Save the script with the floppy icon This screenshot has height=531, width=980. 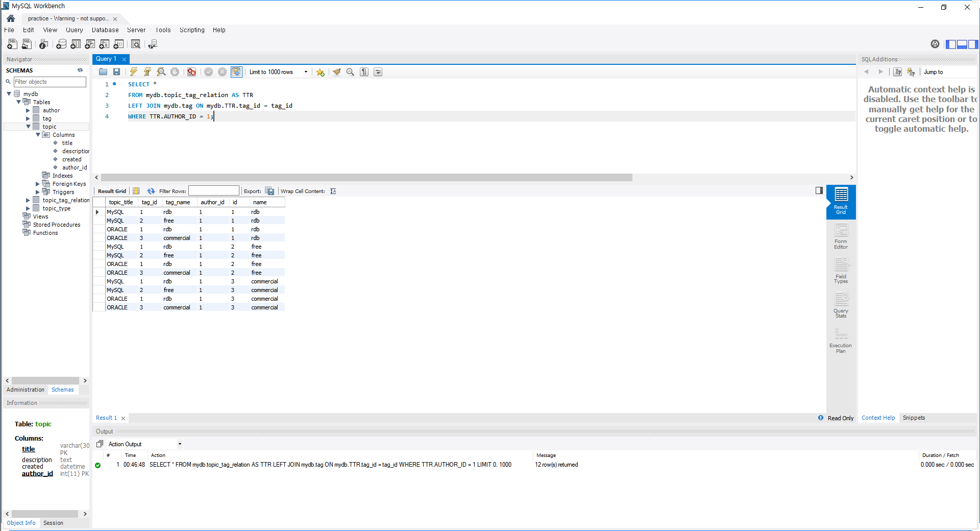click(117, 72)
